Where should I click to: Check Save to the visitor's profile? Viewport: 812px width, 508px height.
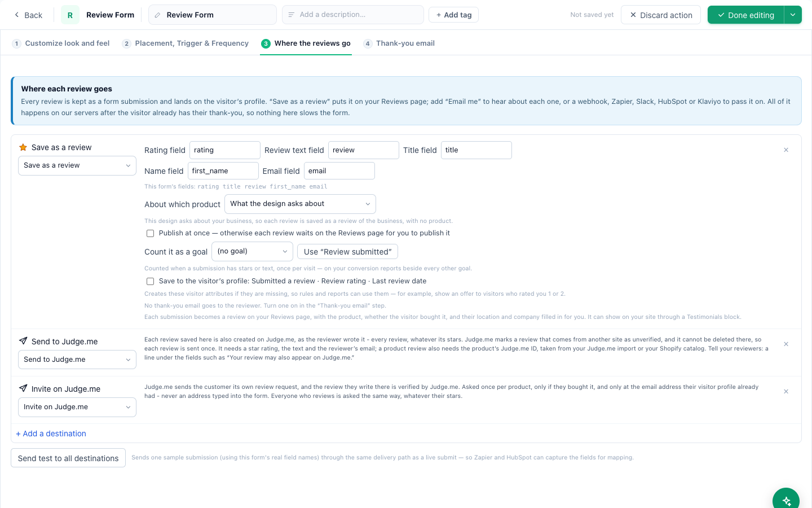(x=150, y=281)
